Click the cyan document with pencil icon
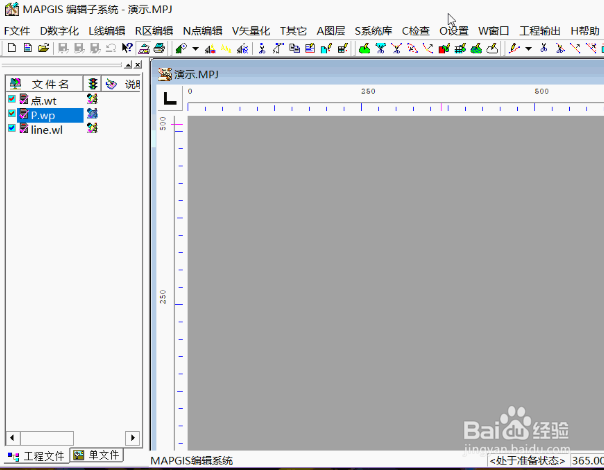The height and width of the screenshot is (470, 604). 326,49
